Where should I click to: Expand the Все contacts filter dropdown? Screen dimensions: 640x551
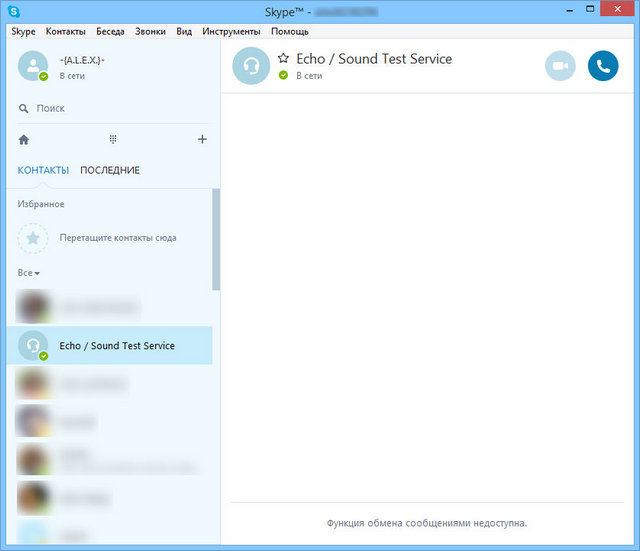(29, 273)
